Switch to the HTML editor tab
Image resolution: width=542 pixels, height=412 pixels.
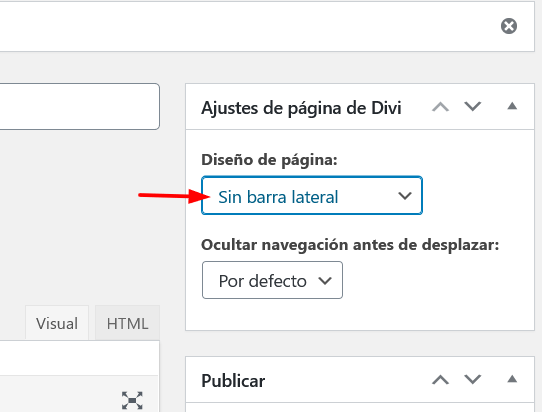coord(127,323)
